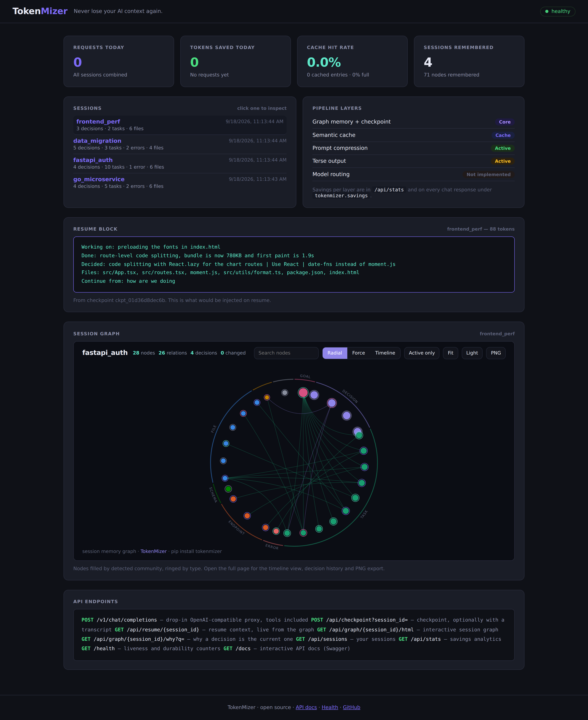The height and width of the screenshot is (720, 588).
Task: Click the Requests Today card
Action: pos(119,61)
